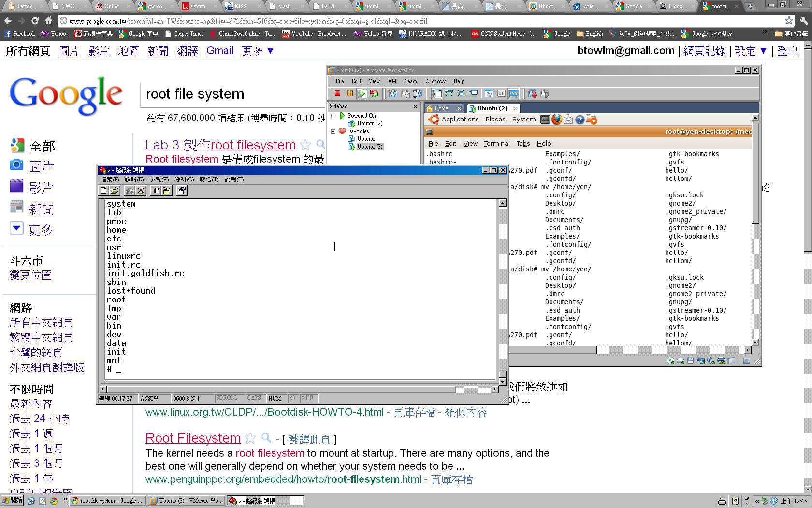
Task: Open the Lab 3 製作root filesystem result
Action: tap(220, 145)
